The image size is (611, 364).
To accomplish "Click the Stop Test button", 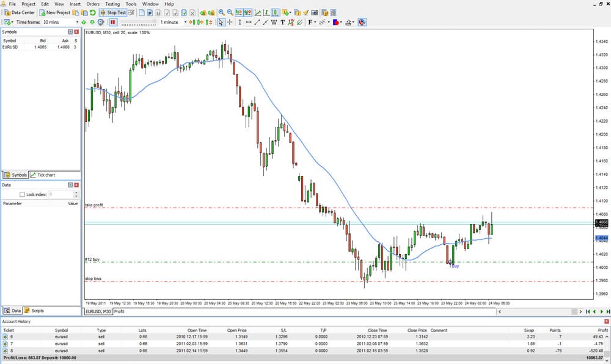I will pos(114,12).
